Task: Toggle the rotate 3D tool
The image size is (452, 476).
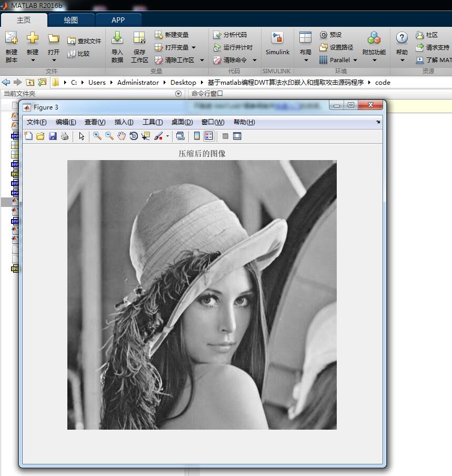Action: coord(134,136)
